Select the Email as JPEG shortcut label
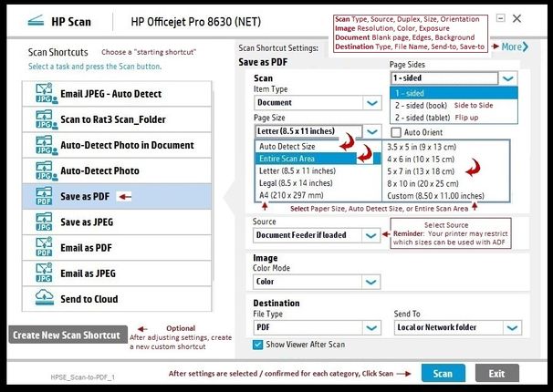The image size is (553, 392). click(88, 273)
